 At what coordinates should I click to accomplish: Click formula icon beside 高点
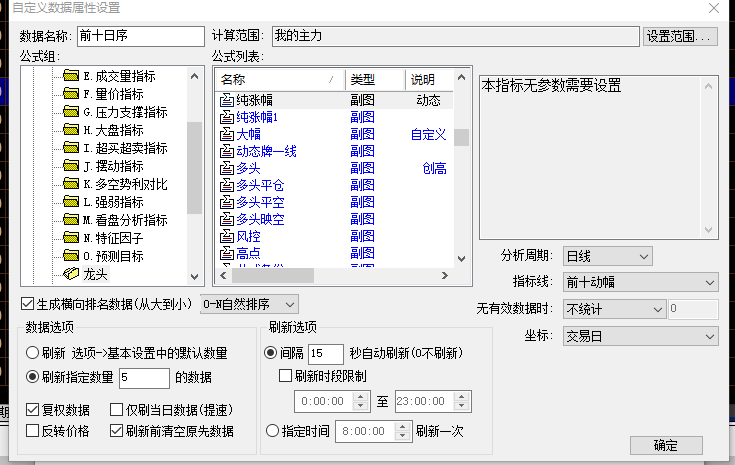tap(227, 253)
